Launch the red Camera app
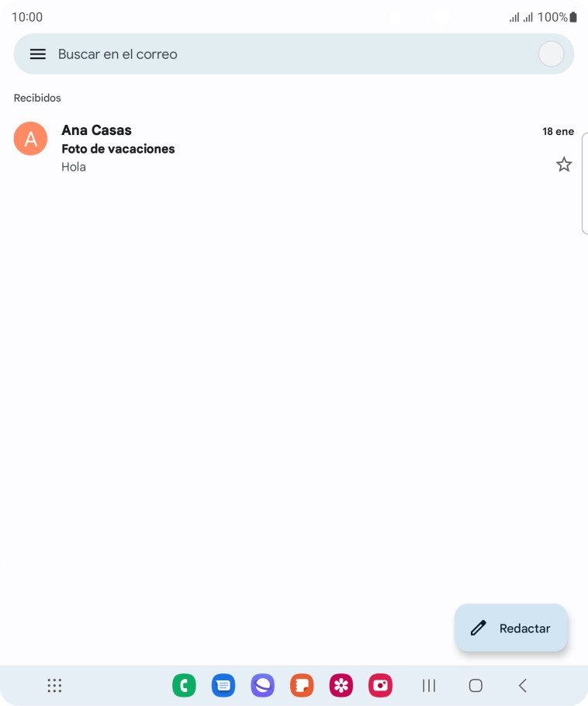The width and height of the screenshot is (588, 706). [x=380, y=685]
